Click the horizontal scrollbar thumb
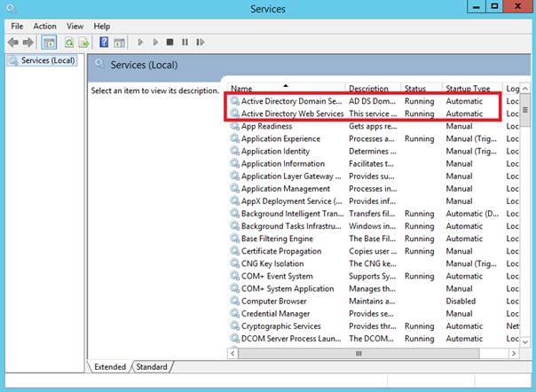536x392 pixels. pos(359,353)
